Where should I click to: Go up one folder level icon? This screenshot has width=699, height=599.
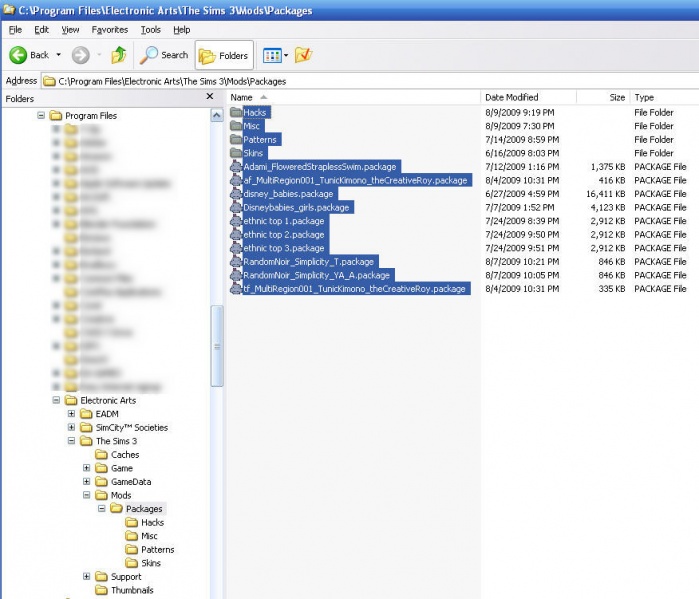(119, 55)
